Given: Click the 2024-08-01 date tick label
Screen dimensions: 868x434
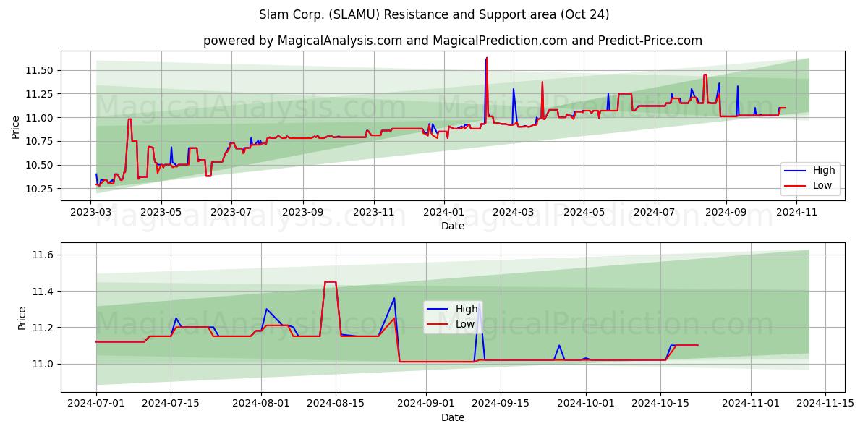Looking at the screenshot, I should point(261,404).
